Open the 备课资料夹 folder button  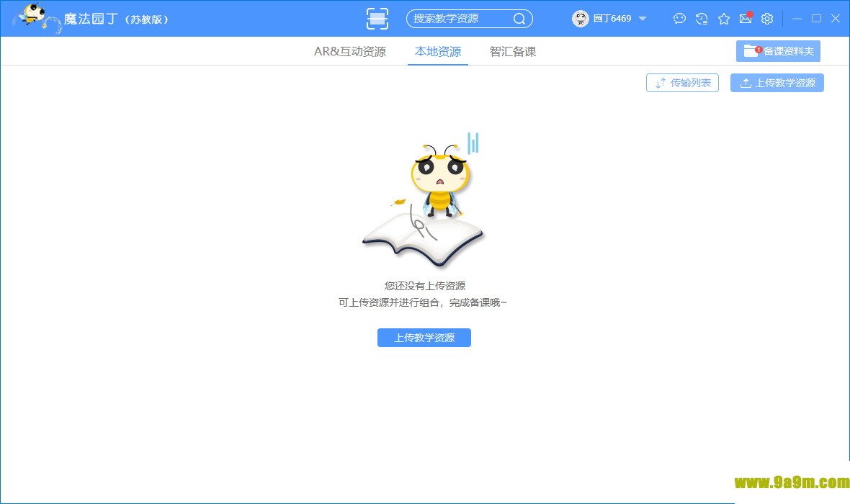coord(778,51)
